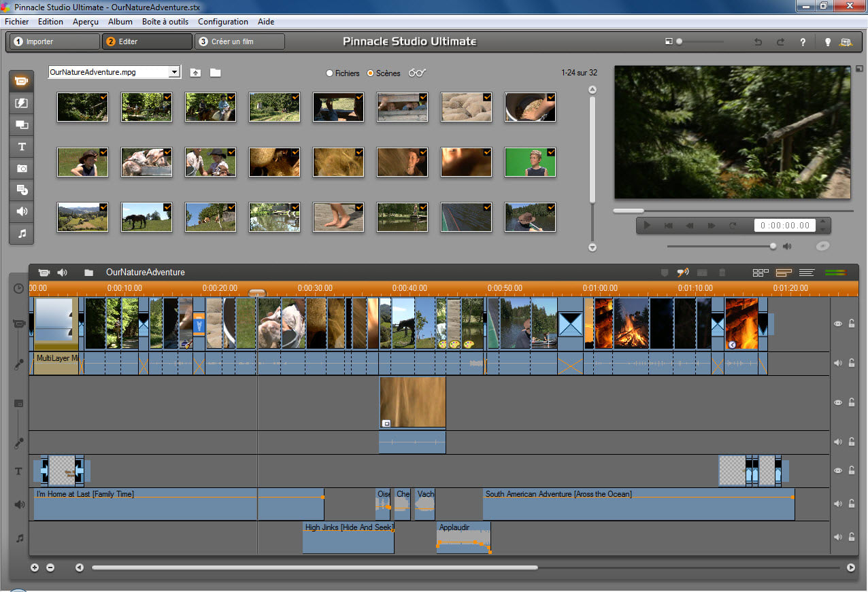Screen dimensions: 868x592
Task: Open the Album menu
Action: 120,22
